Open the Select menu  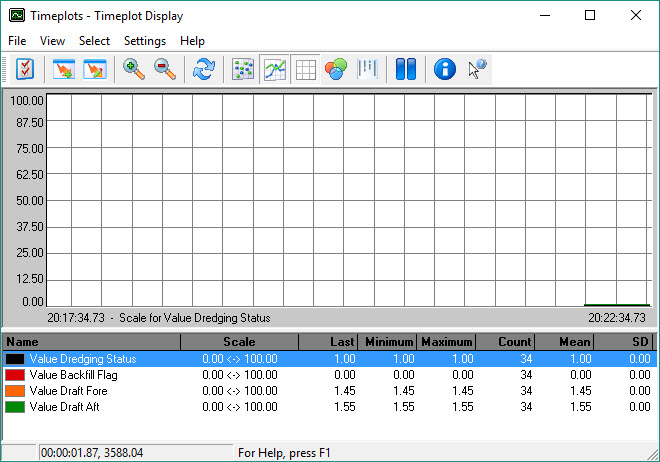95,41
